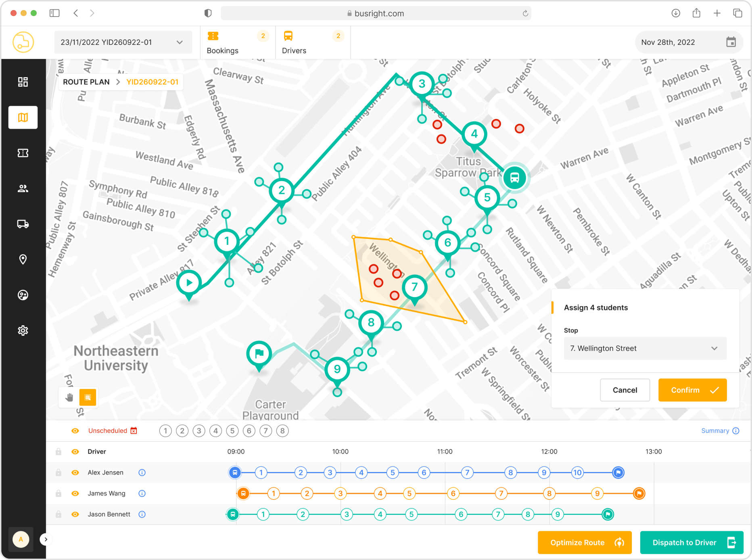
Task: Select the vehicles truck icon in sidebar
Action: [23, 224]
